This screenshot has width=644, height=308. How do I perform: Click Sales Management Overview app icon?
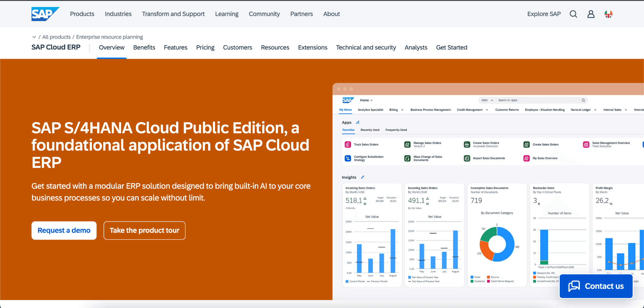(x=586, y=144)
